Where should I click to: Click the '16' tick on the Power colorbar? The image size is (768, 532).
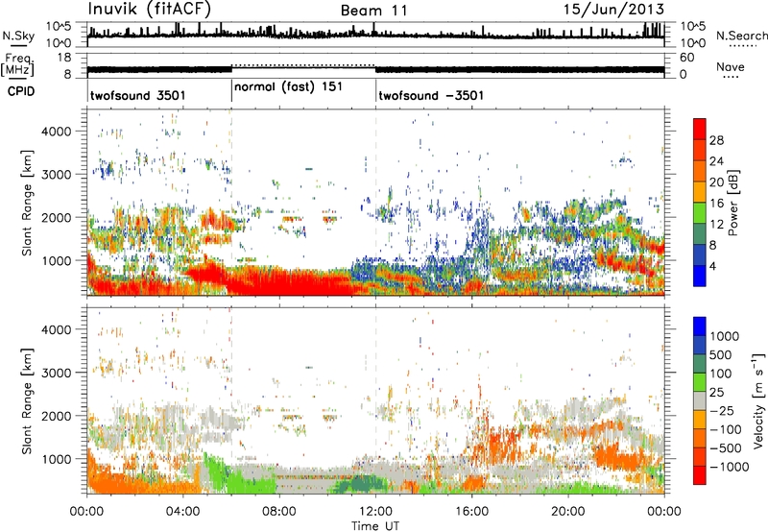point(716,204)
